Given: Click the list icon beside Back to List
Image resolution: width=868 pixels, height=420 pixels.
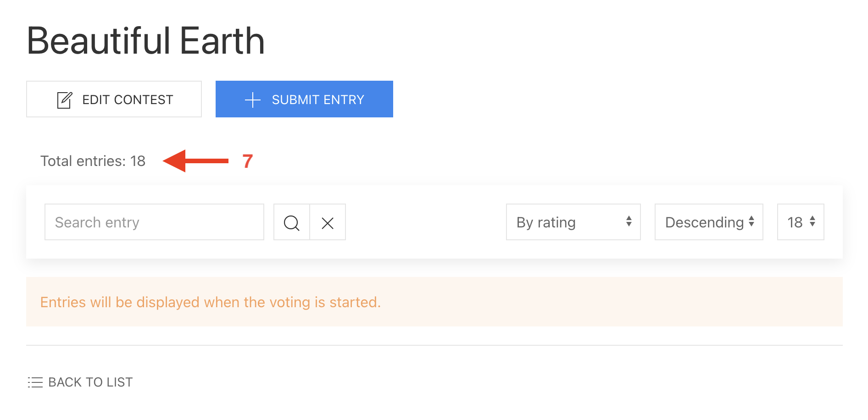Looking at the screenshot, I should 35,382.
